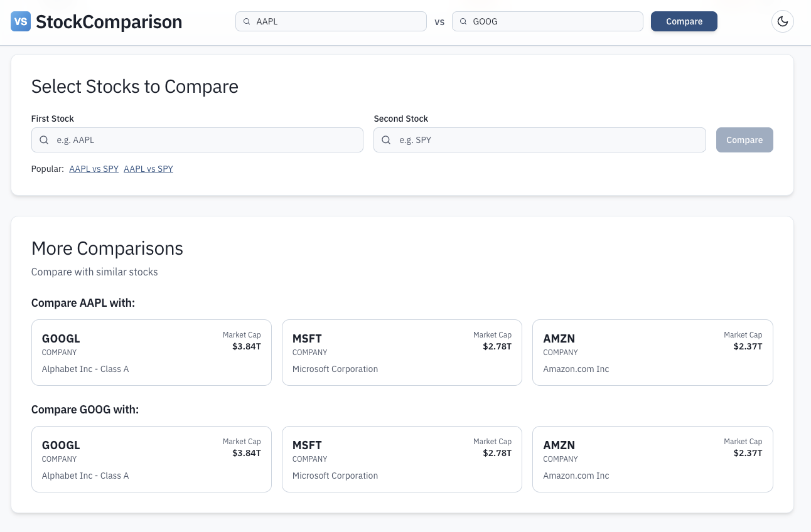Select the MSFT card under Compare GOOG with
Image resolution: width=811 pixels, height=532 pixels.
pyautogui.click(x=402, y=459)
